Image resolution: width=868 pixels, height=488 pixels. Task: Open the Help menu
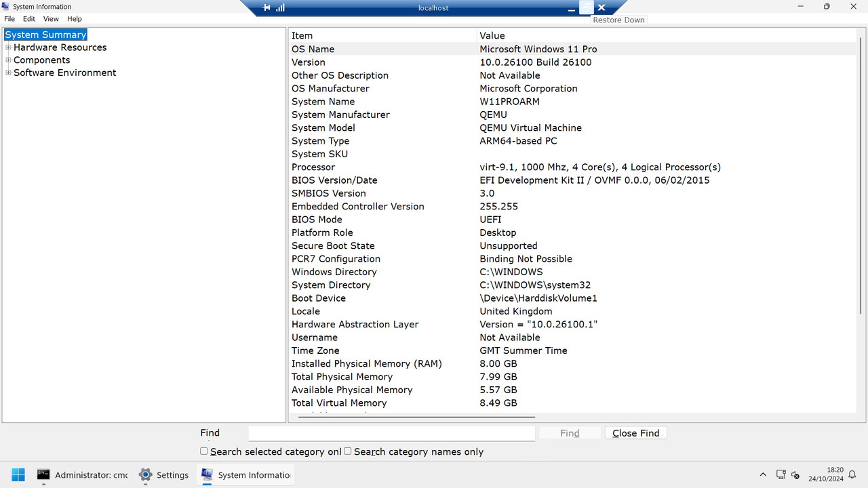click(75, 19)
